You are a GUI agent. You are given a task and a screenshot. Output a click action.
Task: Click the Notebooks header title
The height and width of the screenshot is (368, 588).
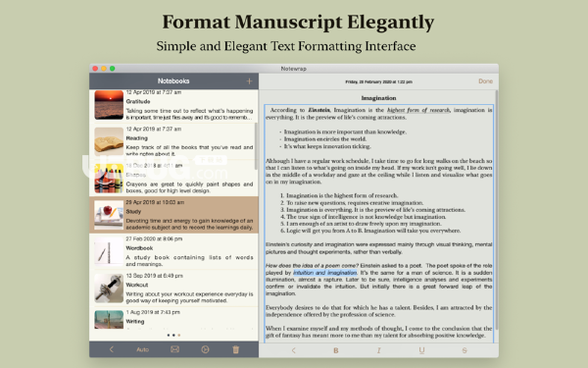pos(173,81)
